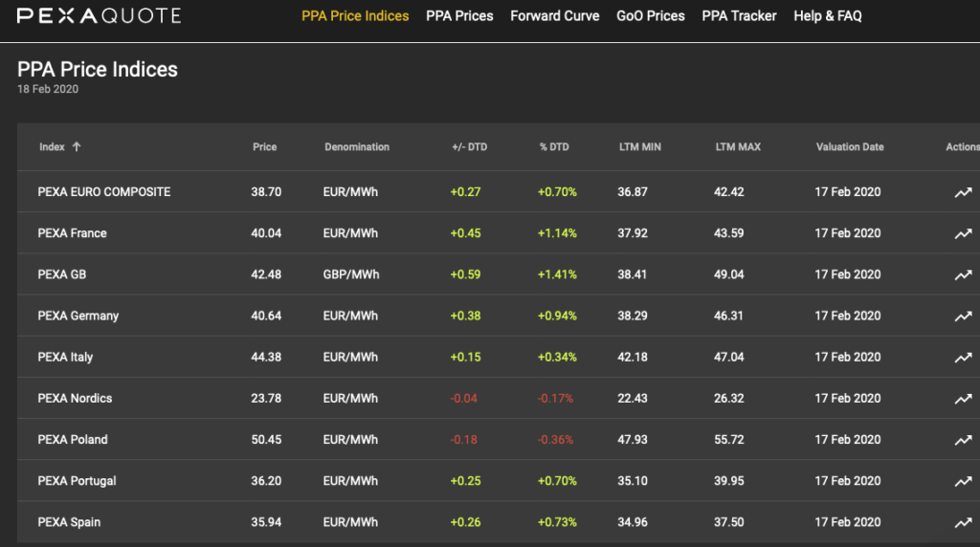The width and height of the screenshot is (980, 547).
Task: Click the trend chart icon for PEXA GB
Action: click(x=963, y=274)
